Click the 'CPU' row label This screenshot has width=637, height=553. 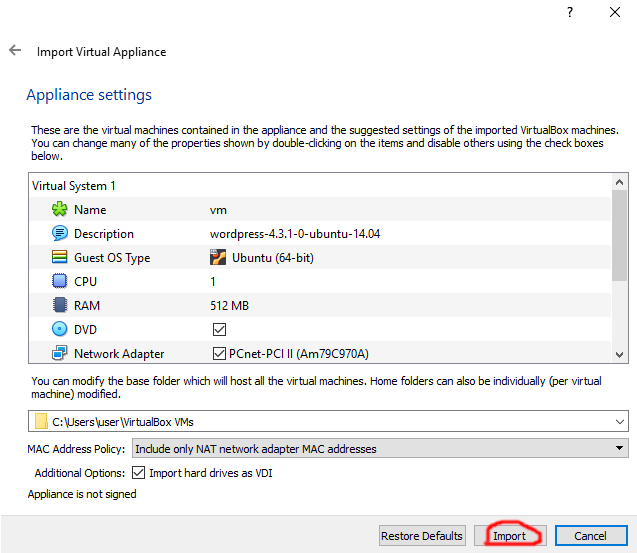pos(85,282)
